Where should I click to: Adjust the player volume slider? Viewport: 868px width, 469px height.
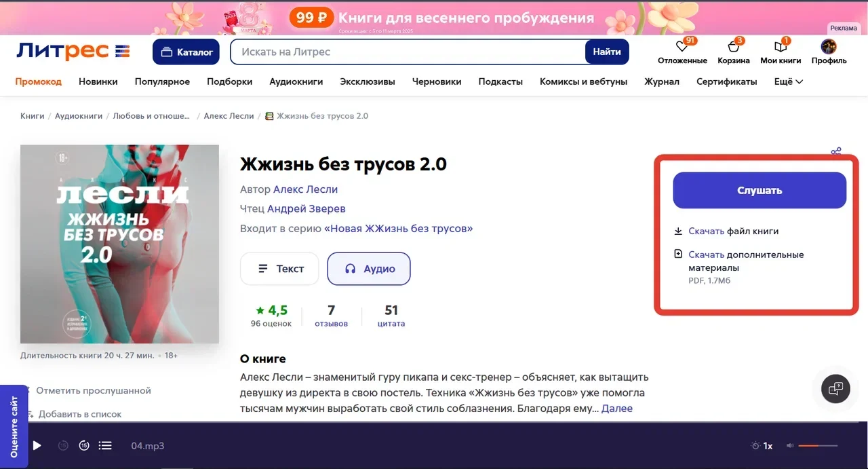point(818,446)
